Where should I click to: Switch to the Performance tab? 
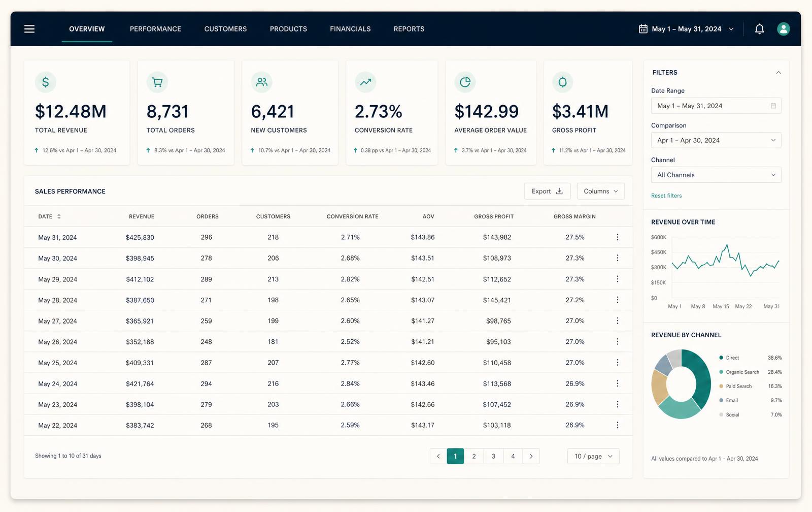[x=155, y=29]
